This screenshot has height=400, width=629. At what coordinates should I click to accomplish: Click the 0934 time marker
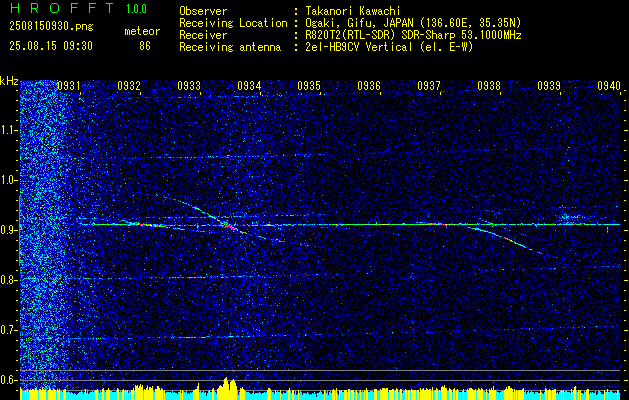click(x=249, y=86)
